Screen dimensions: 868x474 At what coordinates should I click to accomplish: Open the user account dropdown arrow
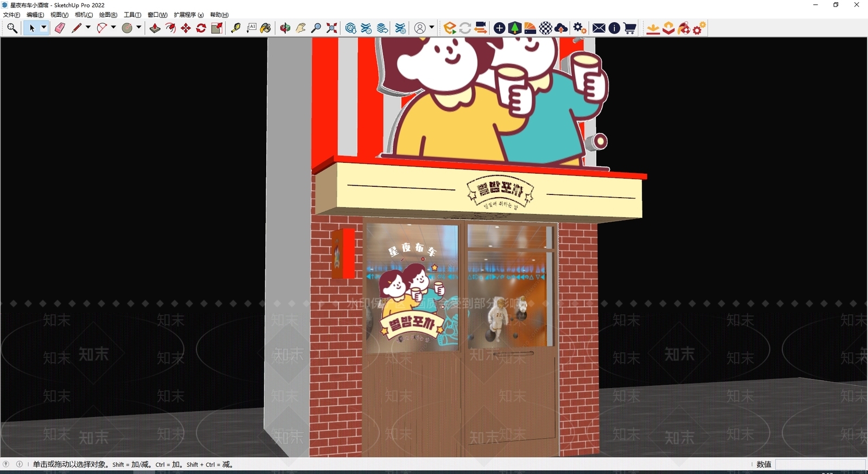(432, 28)
